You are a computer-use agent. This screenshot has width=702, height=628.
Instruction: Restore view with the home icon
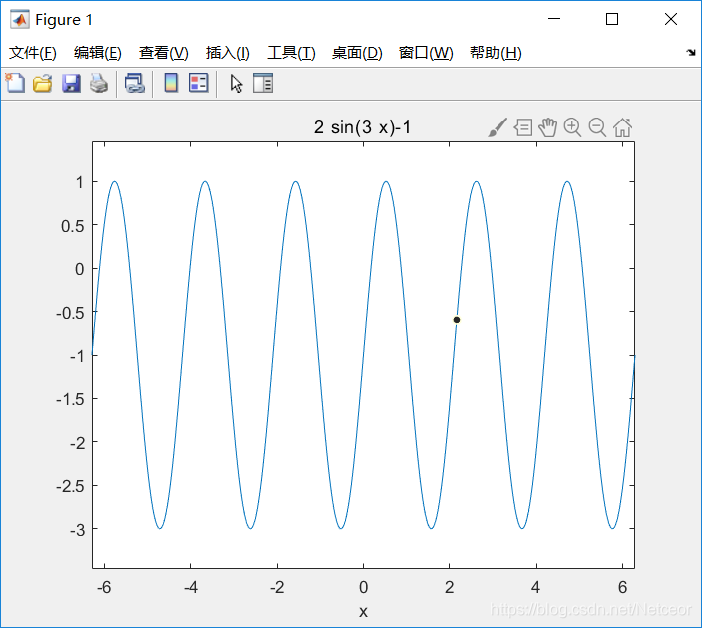tap(622, 128)
